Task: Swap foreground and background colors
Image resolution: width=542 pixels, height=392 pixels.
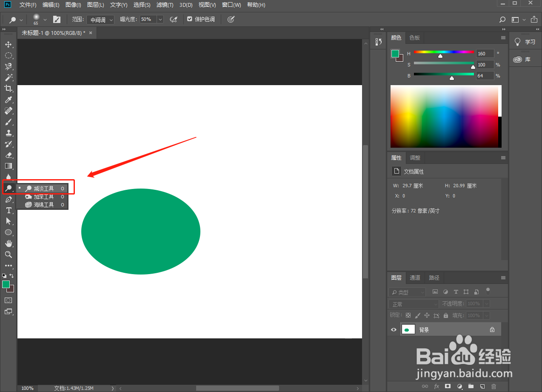Action: (12, 276)
